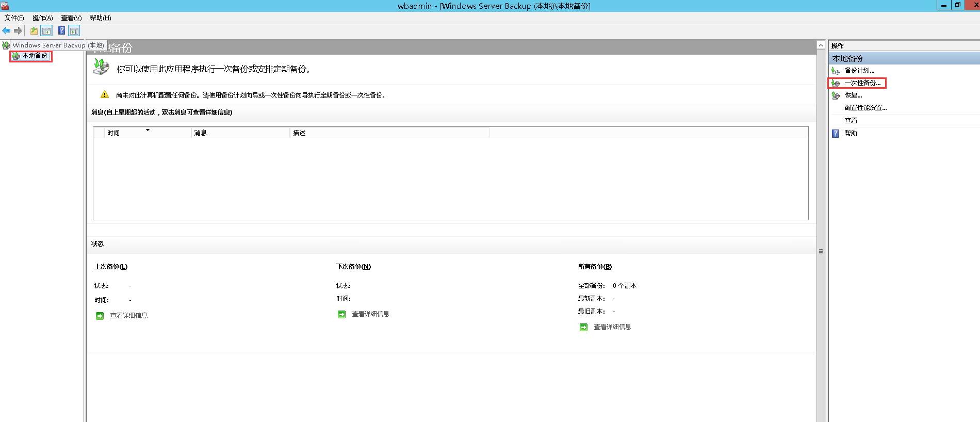Viewport: 980px width, 422px height.
Task: Click the 恢复... action
Action: 853,95
